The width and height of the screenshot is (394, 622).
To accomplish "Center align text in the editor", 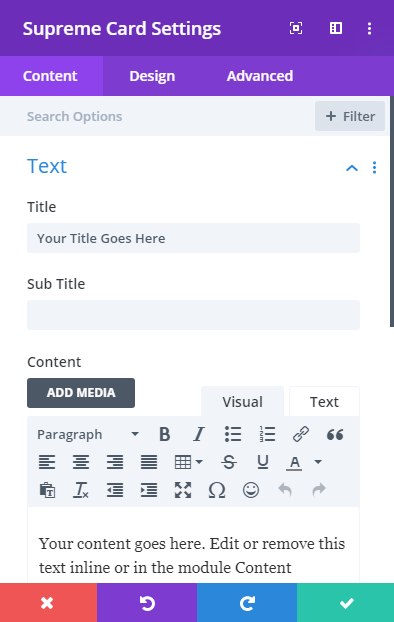I will click(81, 462).
